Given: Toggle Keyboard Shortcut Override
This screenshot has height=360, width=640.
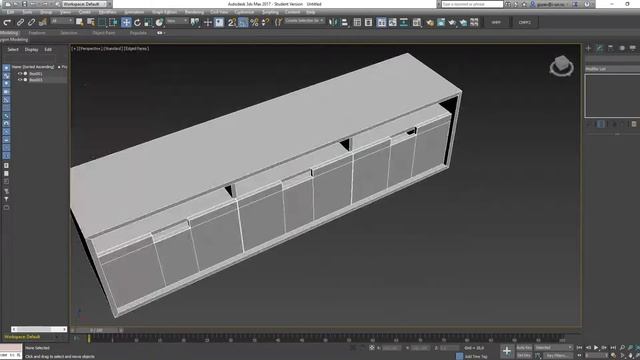Looking at the screenshot, I should (219, 22).
